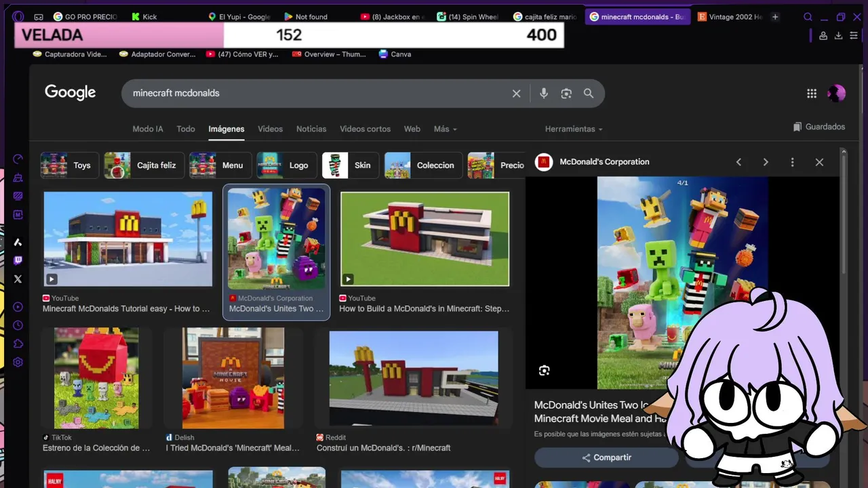Switch to the Noticias results tab
Screen dimensions: 868x488
click(311, 129)
